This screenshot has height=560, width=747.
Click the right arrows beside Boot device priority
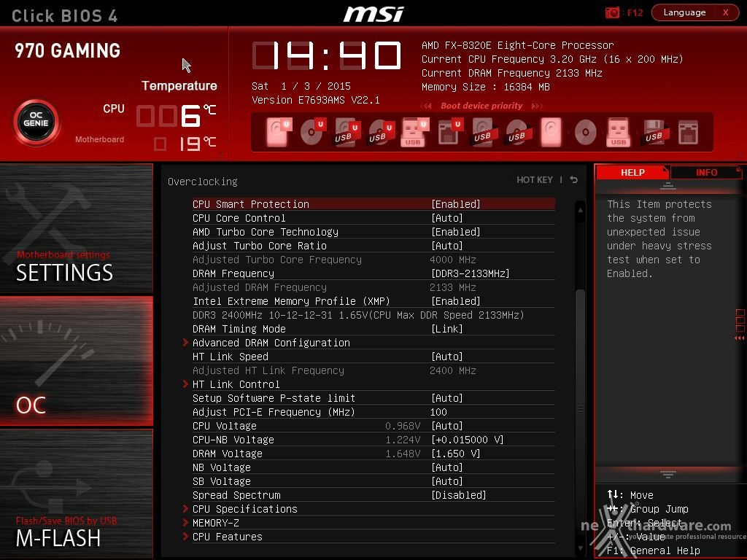click(537, 106)
